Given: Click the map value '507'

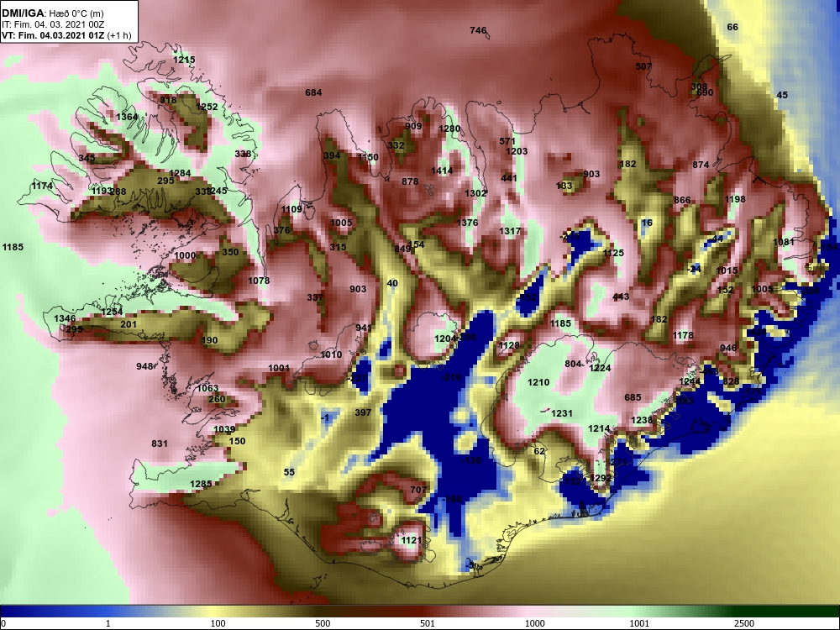Looking at the screenshot, I should coord(643,66).
